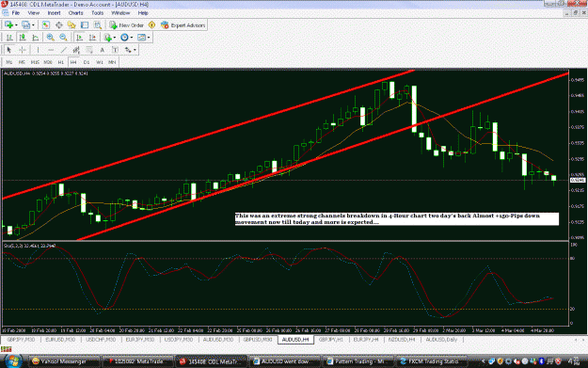588x368 pixels.
Task: Toggle Chart Shift on the chart
Action: [92, 38]
